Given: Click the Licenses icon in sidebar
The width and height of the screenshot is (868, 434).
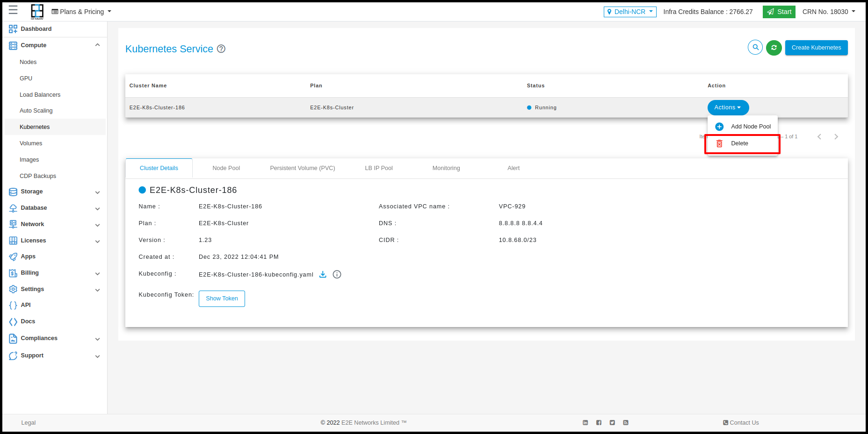Looking at the screenshot, I should (x=13, y=241).
